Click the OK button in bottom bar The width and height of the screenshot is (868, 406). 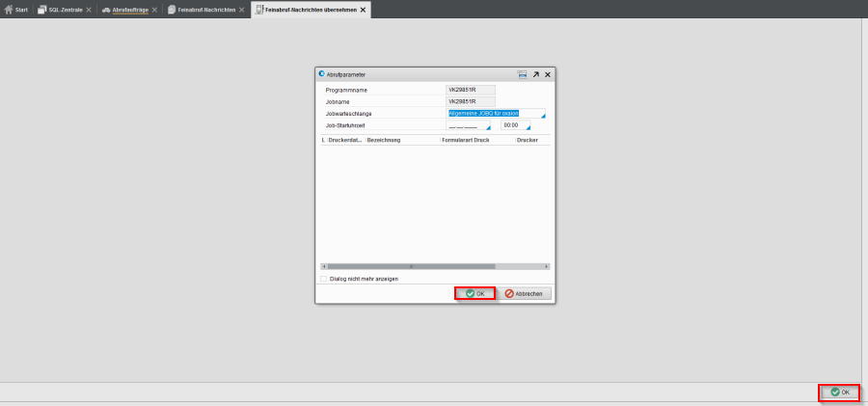point(839,392)
